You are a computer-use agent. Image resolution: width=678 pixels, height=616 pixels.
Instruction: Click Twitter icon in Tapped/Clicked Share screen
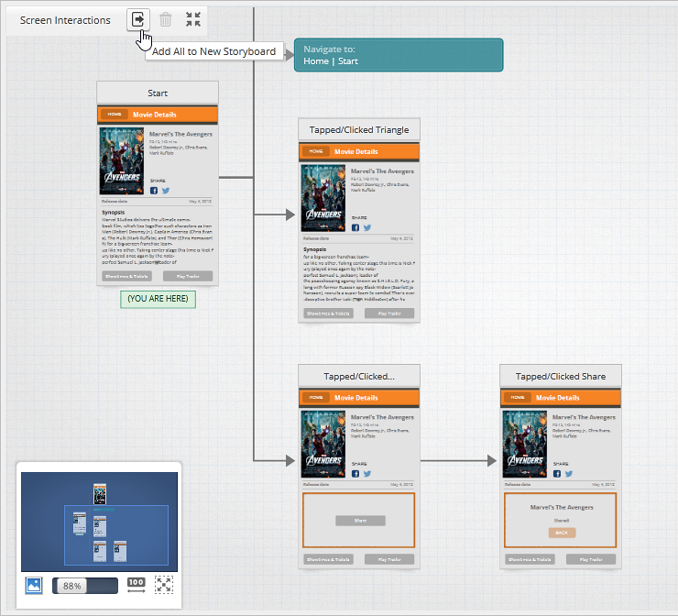[569, 474]
